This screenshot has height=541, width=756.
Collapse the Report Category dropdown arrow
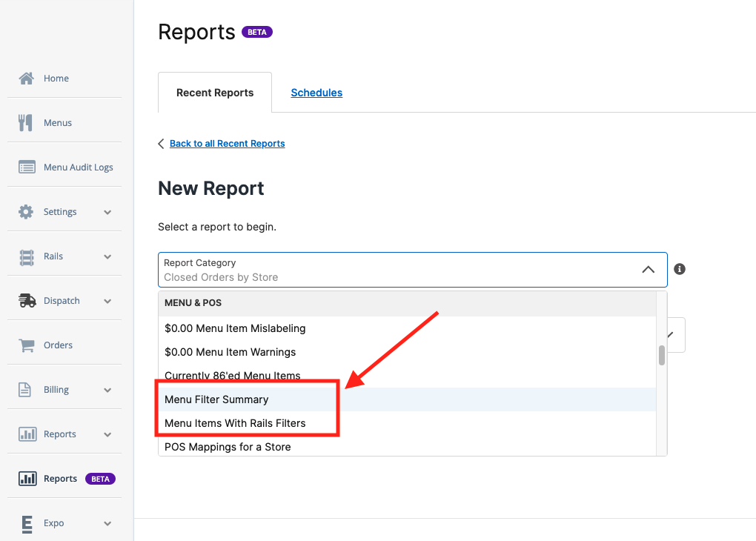(x=649, y=270)
